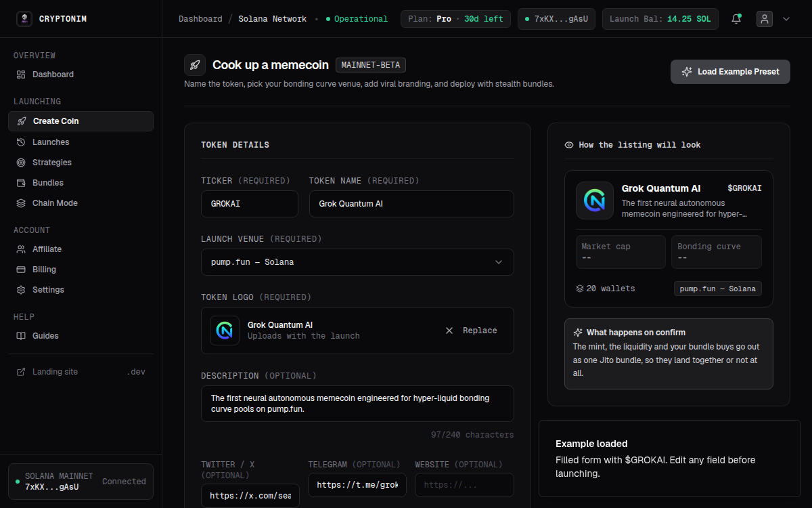The height and width of the screenshot is (508, 812).
Task: Remove the uploaded logo with the X icon
Action: tap(449, 331)
